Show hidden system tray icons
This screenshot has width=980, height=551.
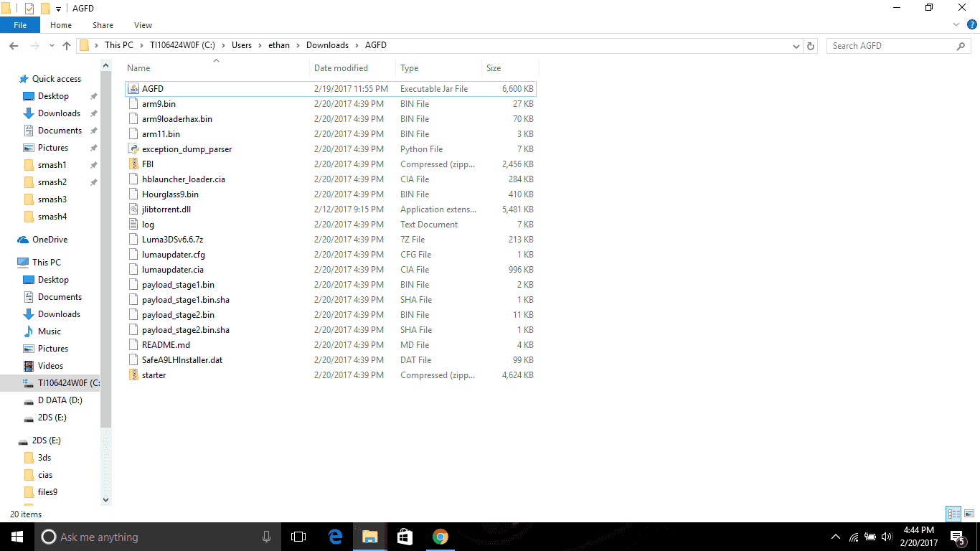point(835,537)
